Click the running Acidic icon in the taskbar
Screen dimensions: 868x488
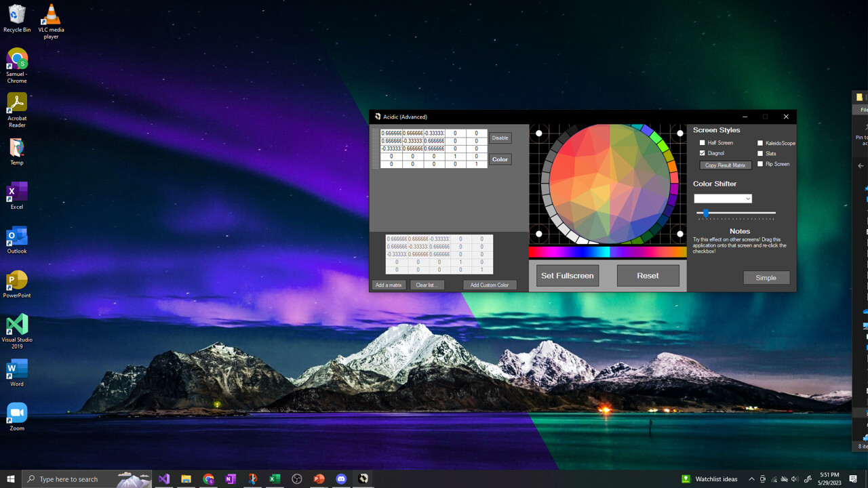click(363, 479)
